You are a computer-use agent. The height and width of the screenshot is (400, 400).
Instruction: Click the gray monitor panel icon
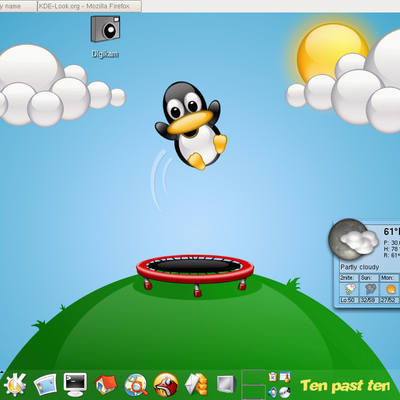(x=227, y=384)
